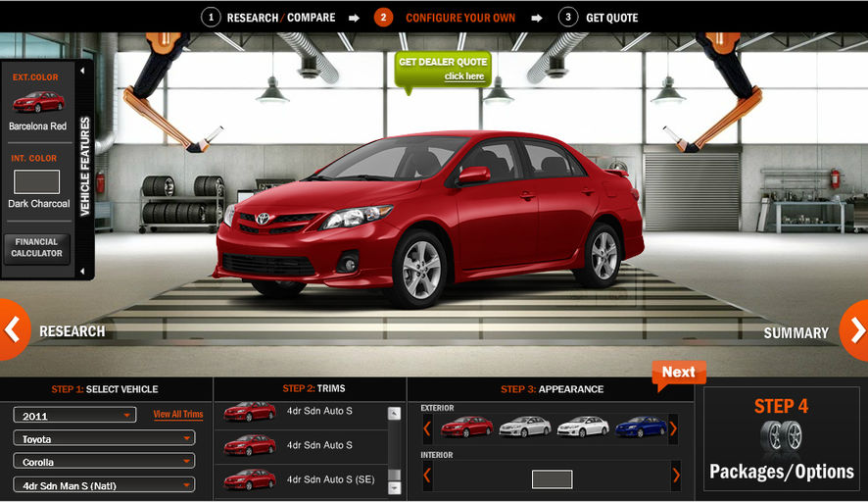Collapse Vehicle Features panel using top arrow
The image size is (868, 502).
[82, 71]
